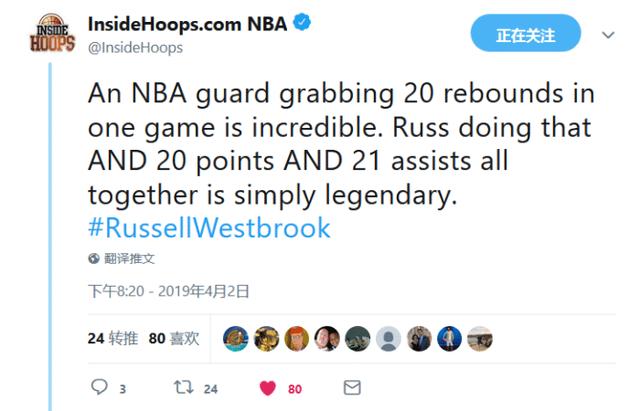The width and height of the screenshot is (640, 411).
Task: Click the blue verified badge
Action: [x=302, y=22]
